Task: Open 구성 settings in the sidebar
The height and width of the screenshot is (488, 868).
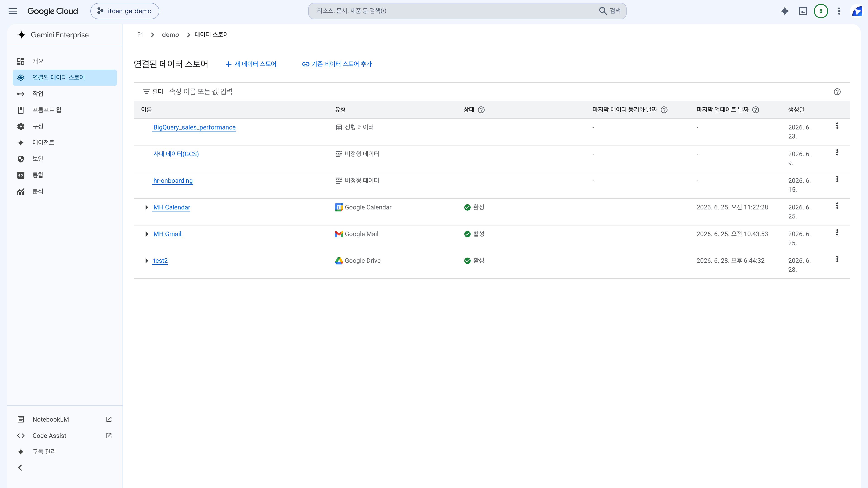Action: (65, 126)
